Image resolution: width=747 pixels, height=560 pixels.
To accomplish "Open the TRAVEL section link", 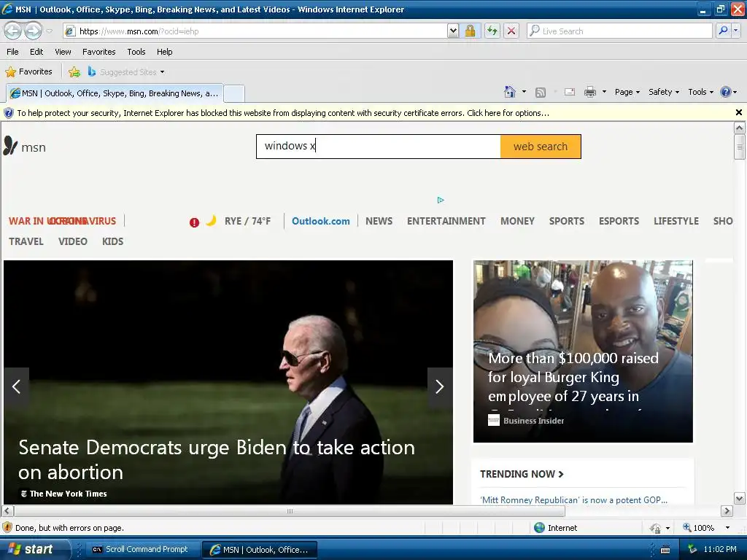I will point(26,241).
